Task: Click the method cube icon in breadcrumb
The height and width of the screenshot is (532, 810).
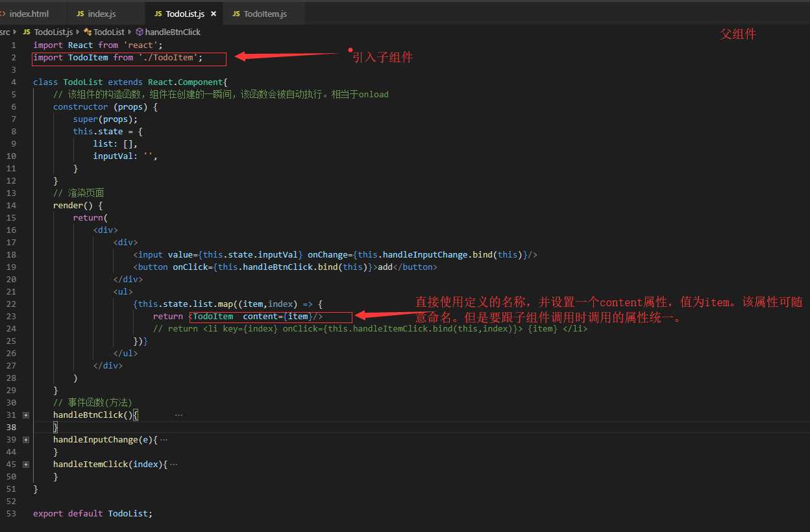Action: pos(139,32)
